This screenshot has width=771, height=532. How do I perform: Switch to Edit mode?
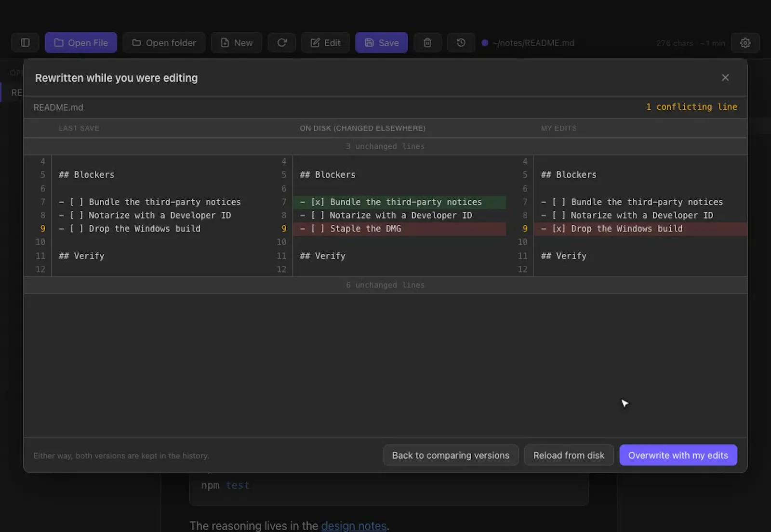(x=326, y=43)
